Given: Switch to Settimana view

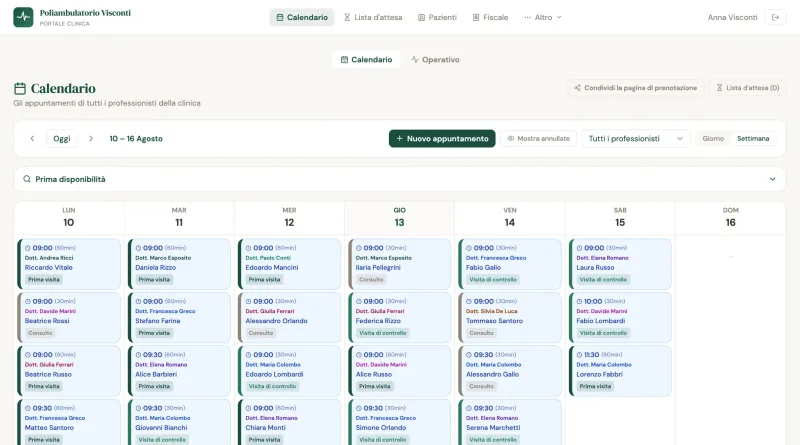Looking at the screenshot, I should pos(753,138).
